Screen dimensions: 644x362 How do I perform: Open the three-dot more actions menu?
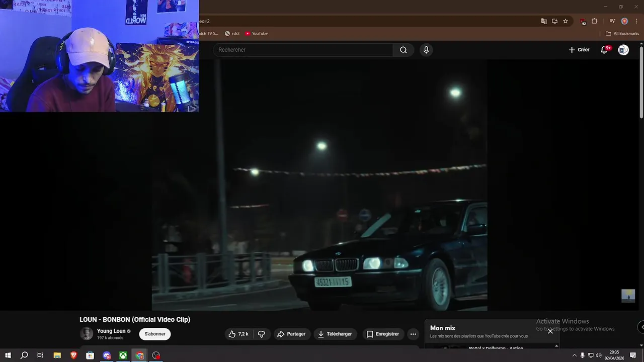[x=413, y=334]
